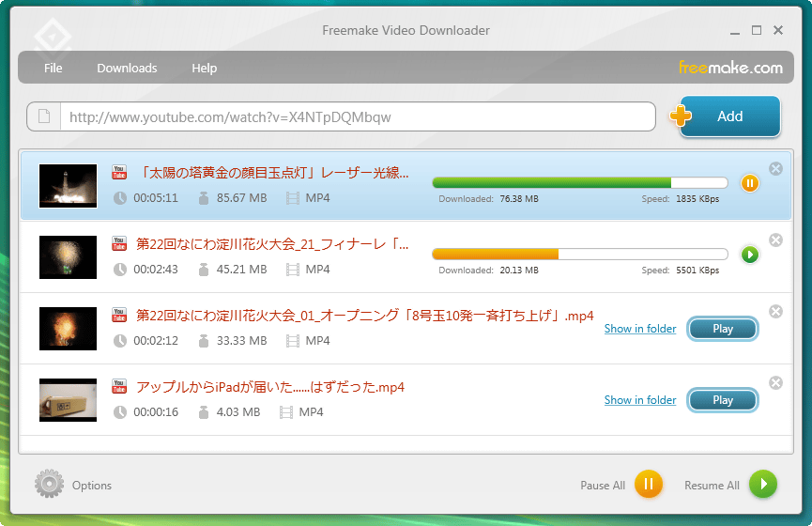
Task: Click the weight icon beside 85.67 MB
Action: click(x=204, y=198)
